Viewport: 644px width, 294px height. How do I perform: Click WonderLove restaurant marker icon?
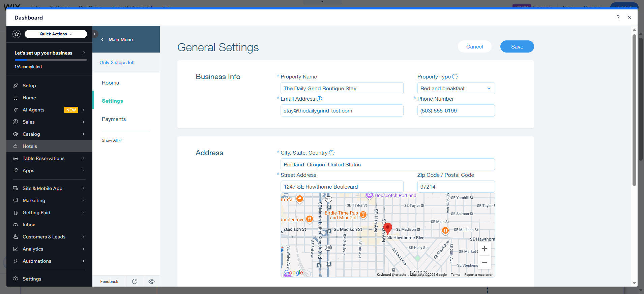tap(309, 219)
